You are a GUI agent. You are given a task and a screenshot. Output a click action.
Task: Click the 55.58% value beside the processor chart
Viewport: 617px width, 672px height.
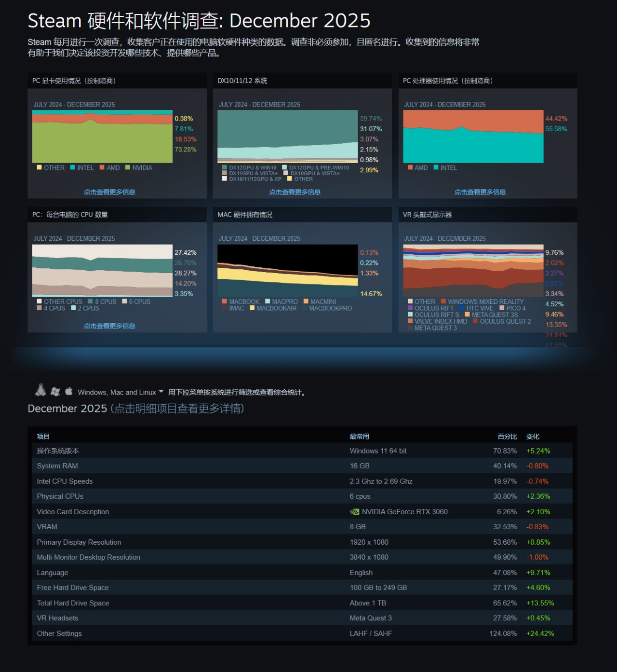tap(556, 129)
